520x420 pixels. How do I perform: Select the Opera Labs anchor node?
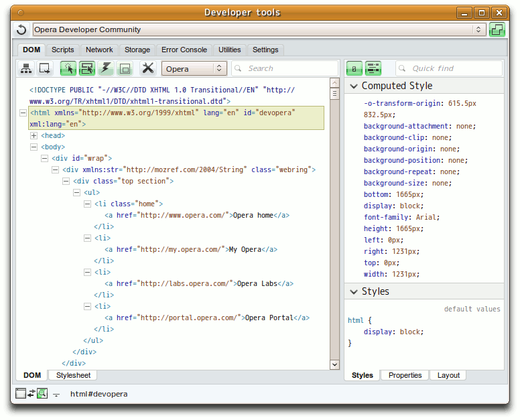point(199,284)
